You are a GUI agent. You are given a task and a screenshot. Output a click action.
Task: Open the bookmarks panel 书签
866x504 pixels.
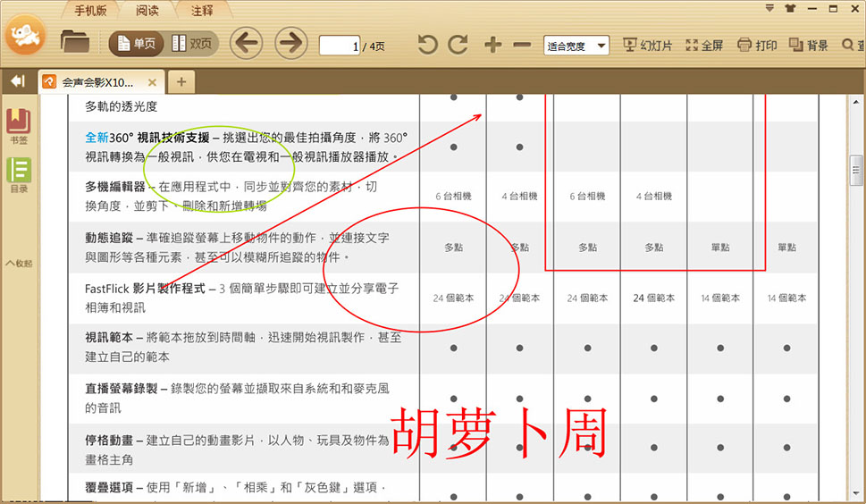18,126
